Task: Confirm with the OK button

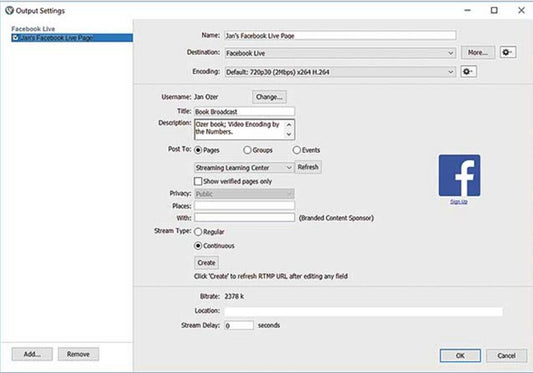Action: pyautogui.click(x=460, y=356)
